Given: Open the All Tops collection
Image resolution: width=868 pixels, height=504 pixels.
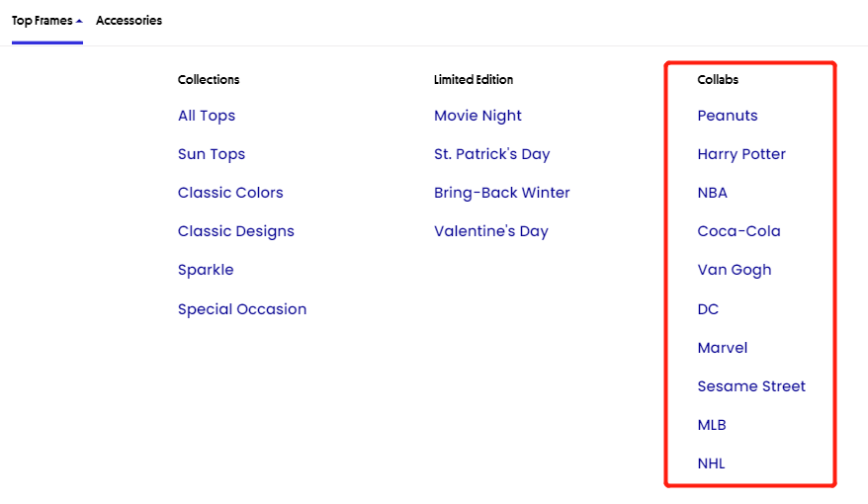Looking at the screenshot, I should (207, 116).
